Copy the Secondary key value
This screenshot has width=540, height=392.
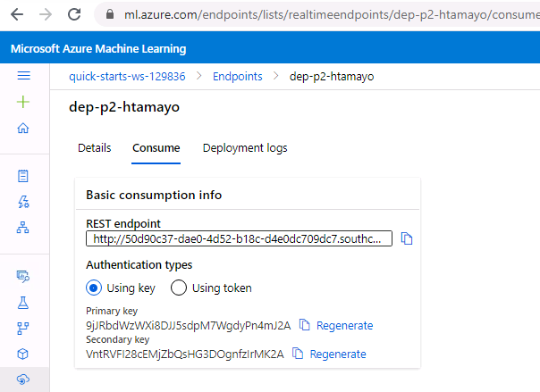[x=298, y=353]
